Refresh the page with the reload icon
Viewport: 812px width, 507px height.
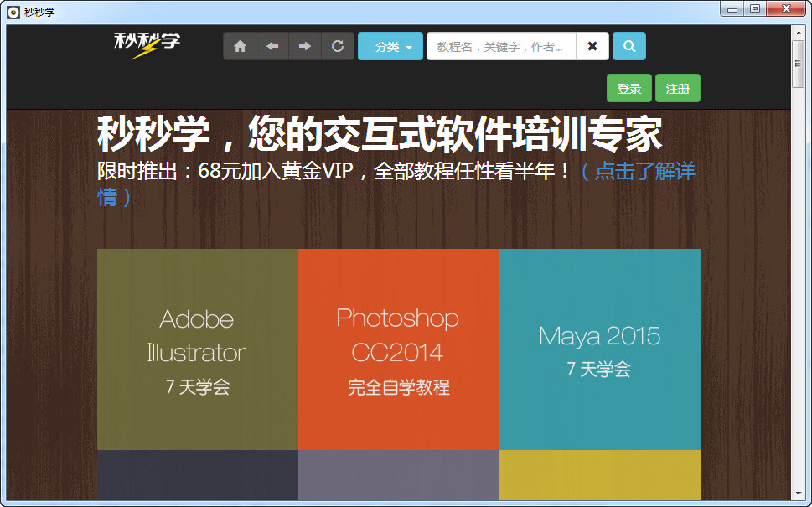pyautogui.click(x=338, y=47)
